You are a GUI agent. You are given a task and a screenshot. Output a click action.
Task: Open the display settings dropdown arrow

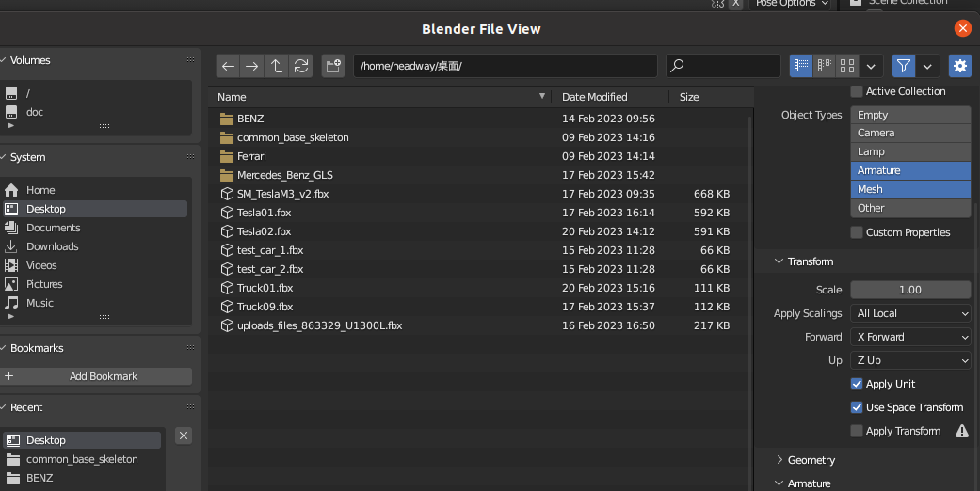871,66
